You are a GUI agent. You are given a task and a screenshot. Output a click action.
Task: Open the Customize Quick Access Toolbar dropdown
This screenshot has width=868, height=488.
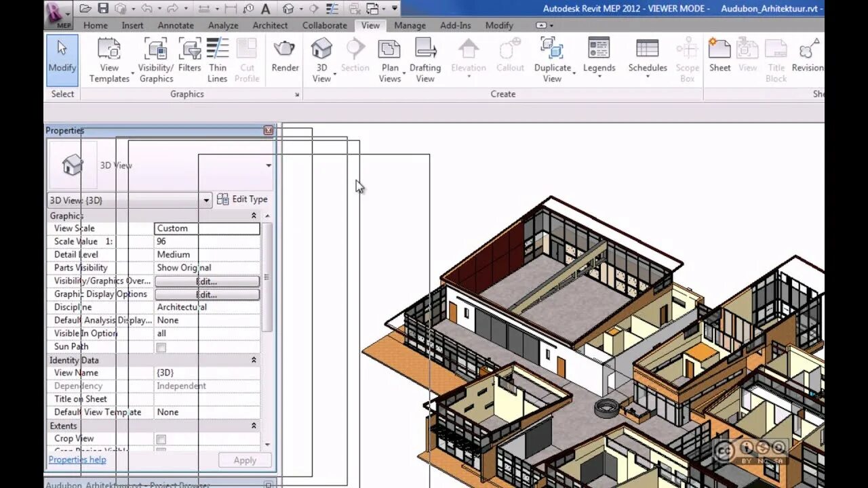(395, 9)
